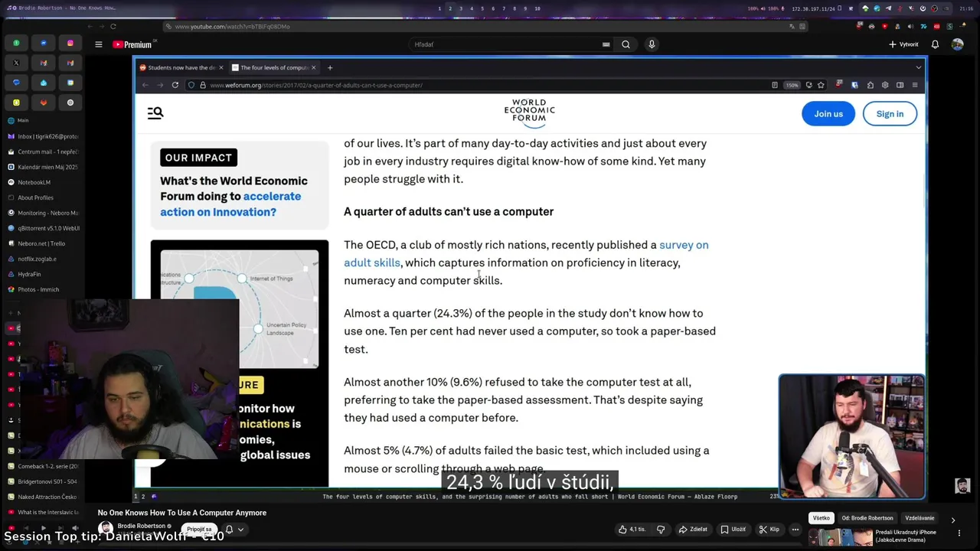Click the blue 'Join us' button
The width and height of the screenshot is (980, 551).
pos(828,113)
